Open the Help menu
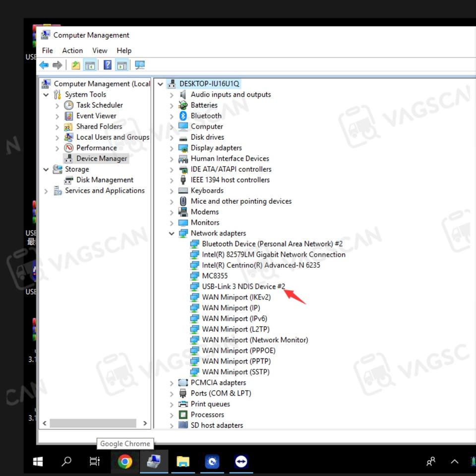The image size is (476, 476). [x=124, y=51]
